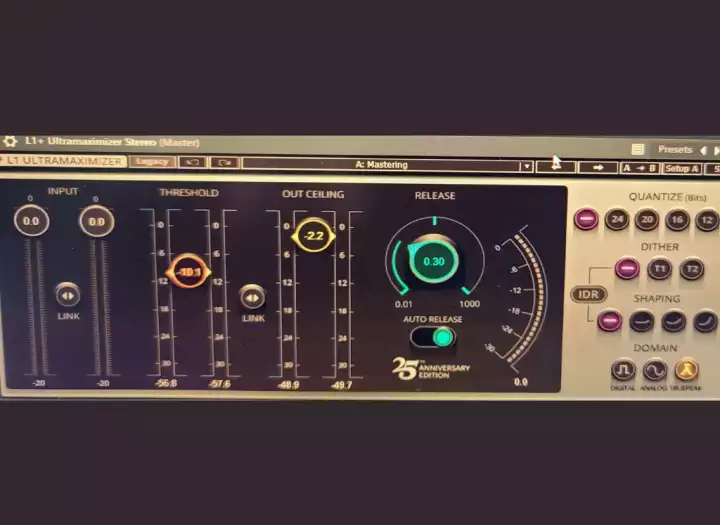Click the Legacy button

(152, 162)
